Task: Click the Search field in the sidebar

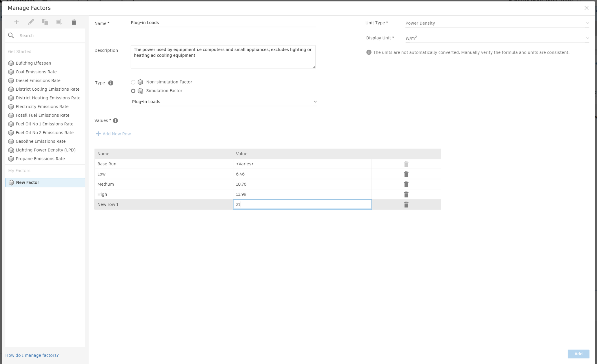Action: [x=43, y=35]
